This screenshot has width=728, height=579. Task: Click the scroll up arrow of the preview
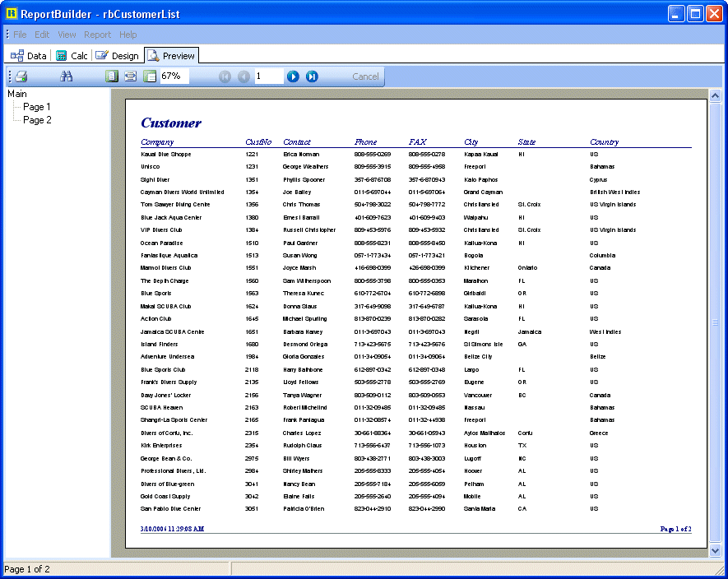715,96
